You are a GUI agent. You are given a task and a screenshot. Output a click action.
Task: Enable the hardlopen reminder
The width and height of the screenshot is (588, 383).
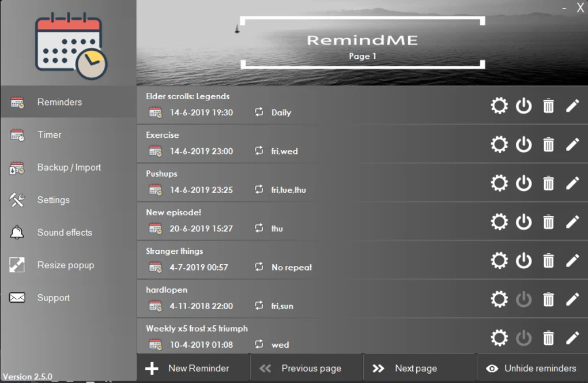[523, 299]
